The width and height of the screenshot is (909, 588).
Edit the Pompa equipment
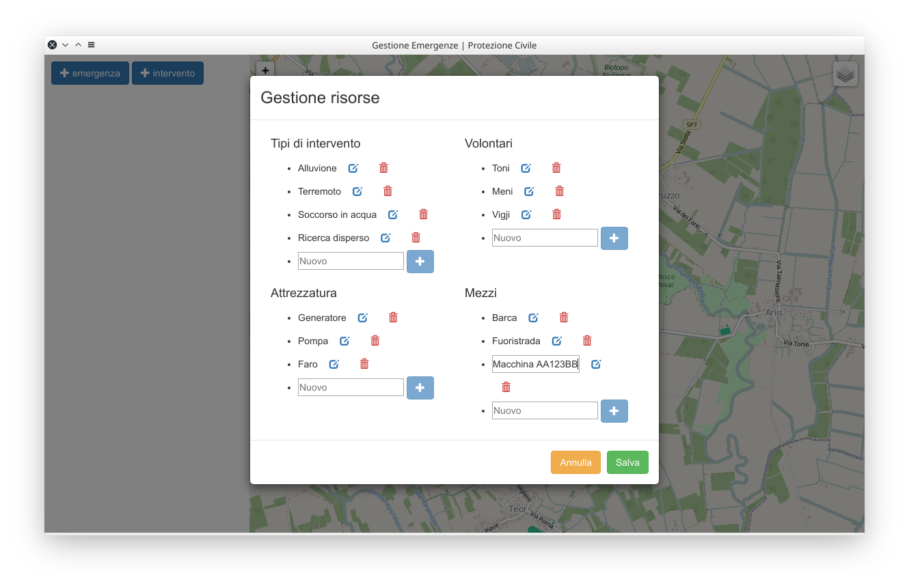coord(344,341)
